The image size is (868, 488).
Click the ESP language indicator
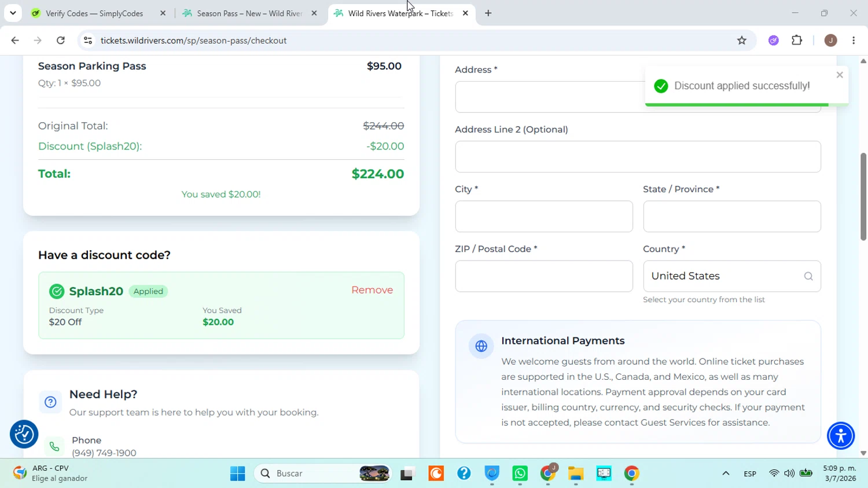(x=750, y=474)
